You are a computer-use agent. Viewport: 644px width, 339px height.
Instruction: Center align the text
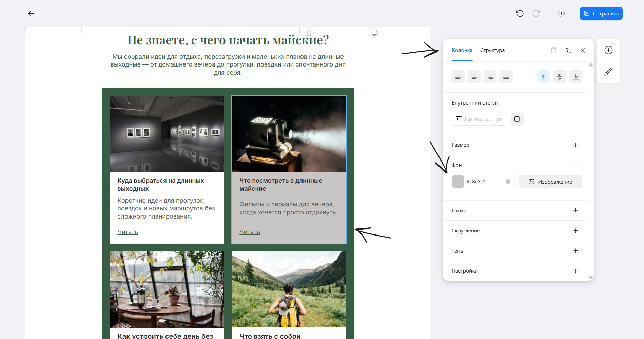click(x=474, y=77)
